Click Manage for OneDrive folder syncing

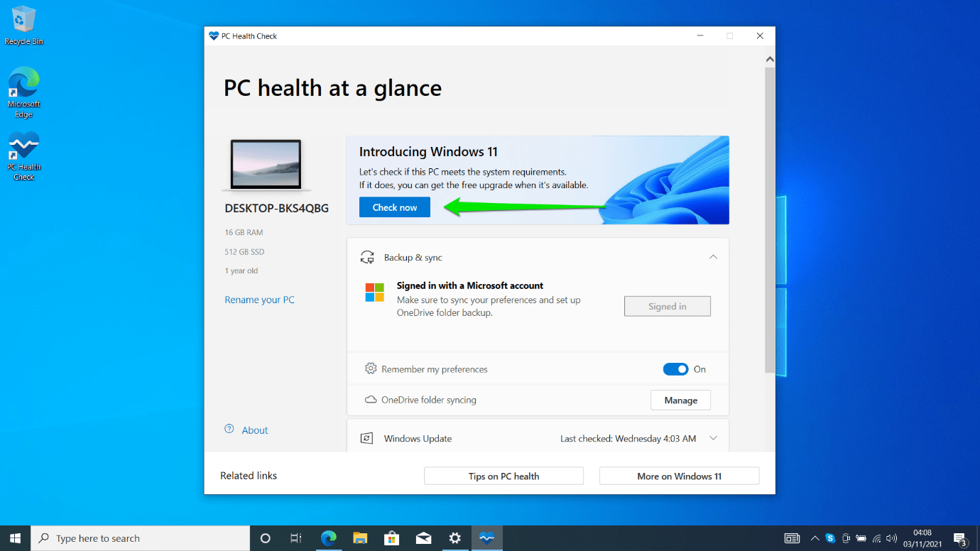[x=680, y=400]
